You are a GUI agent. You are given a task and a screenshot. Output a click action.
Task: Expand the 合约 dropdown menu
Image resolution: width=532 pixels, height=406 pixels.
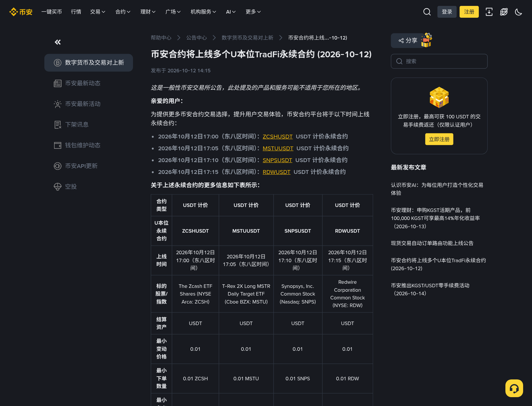click(123, 12)
